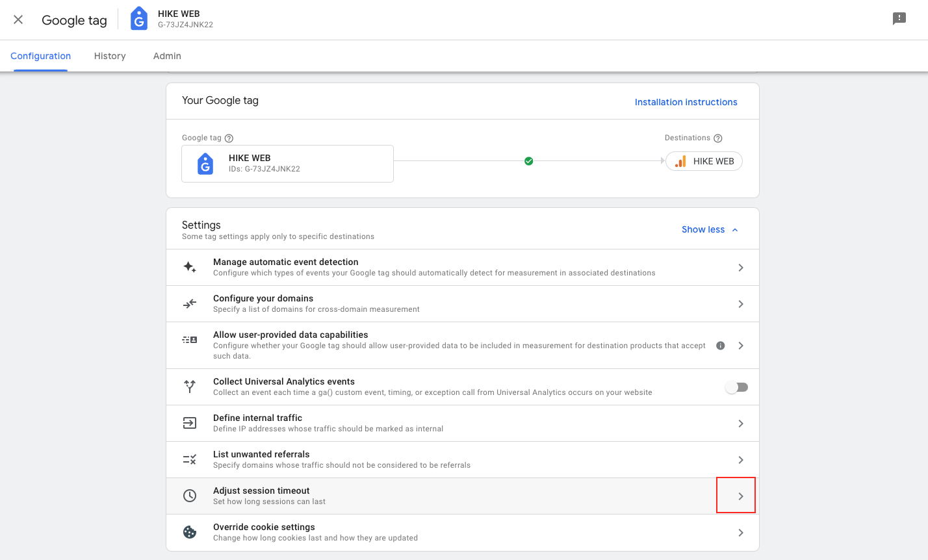This screenshot has height=560, width=928.
Task: Switch to the Admin tab
Action: pos(167,56)
